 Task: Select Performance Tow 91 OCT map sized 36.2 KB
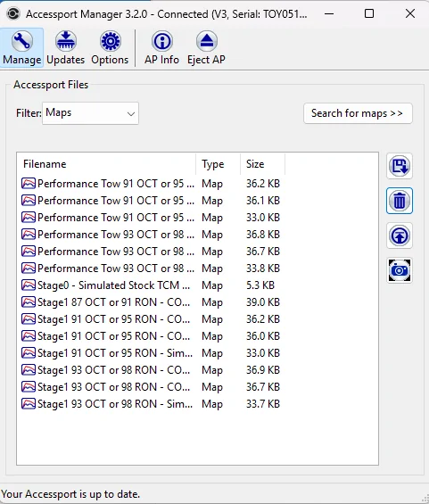151,184
